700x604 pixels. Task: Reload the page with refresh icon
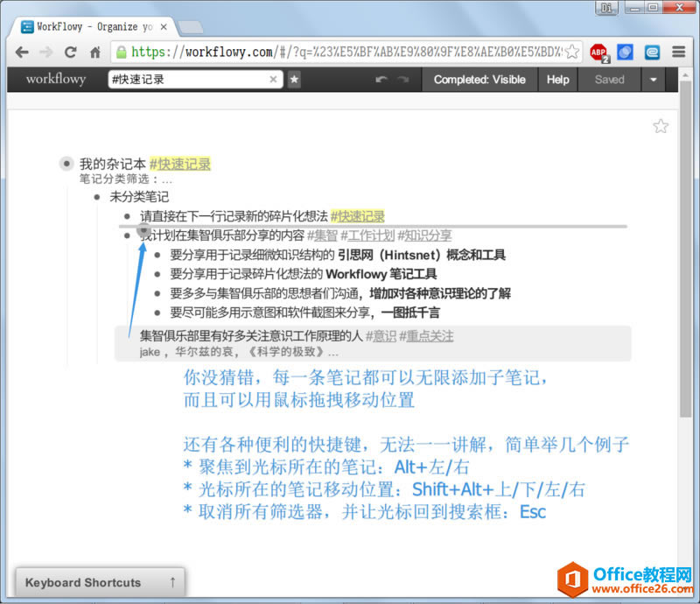pos(71,53)
